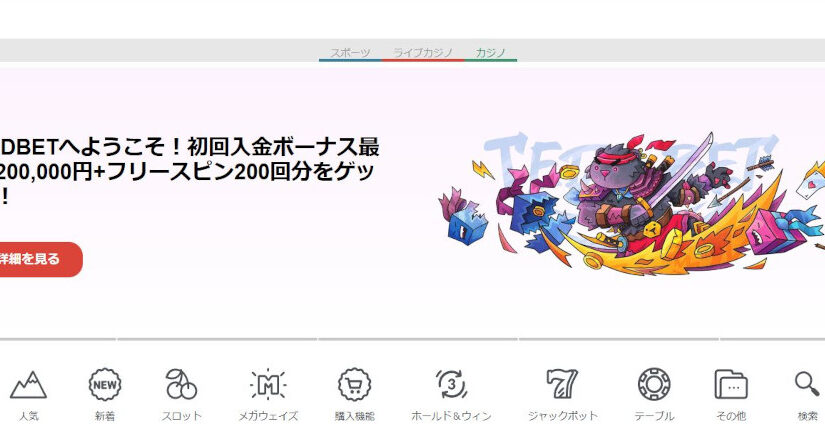Select the カジノ tab
The image size is (825, 430).
point(490,52)
